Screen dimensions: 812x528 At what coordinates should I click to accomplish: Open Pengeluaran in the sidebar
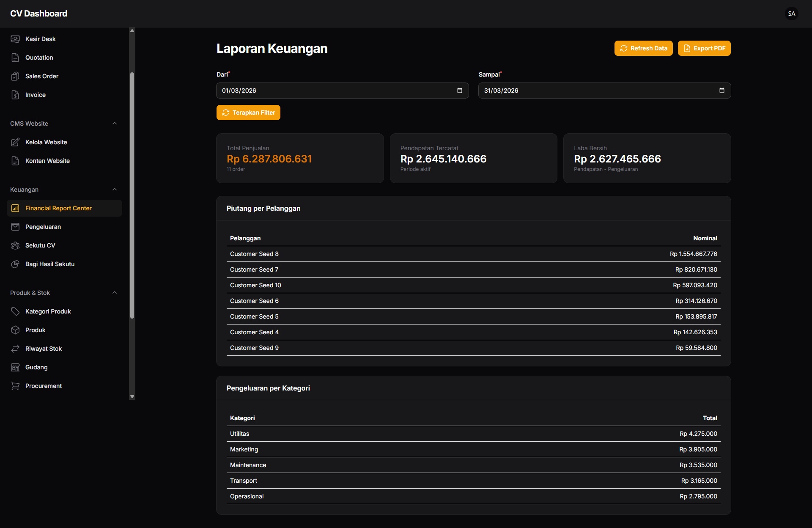pos(43,227)
